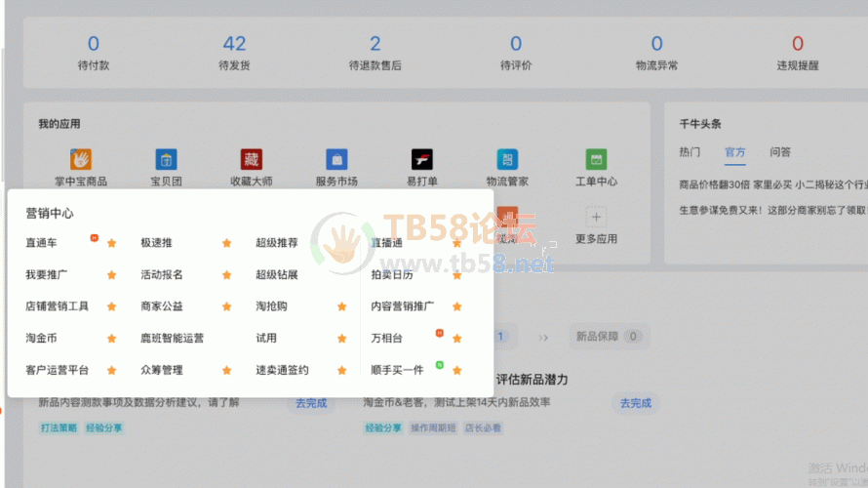This screenshot has height=488, width=868.
Task: Click the 更多应用 plus icon
Action: click(x=596, y=217)
